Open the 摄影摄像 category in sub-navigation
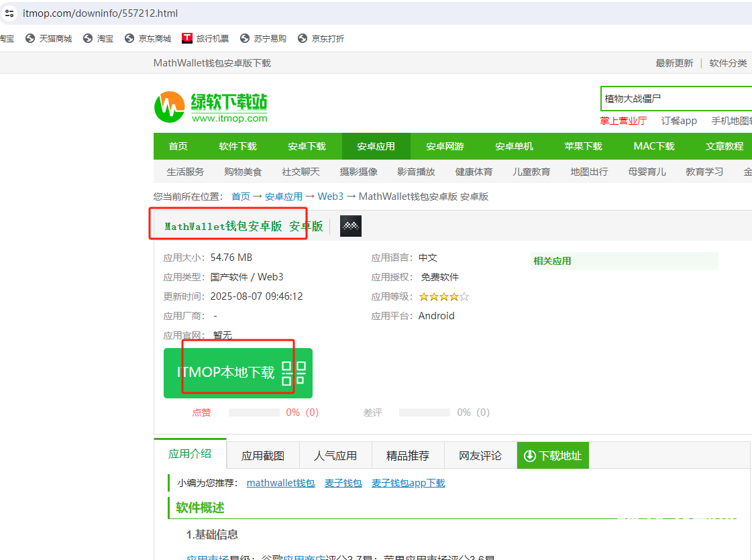The image size is (752, 560). coord(358,172)
